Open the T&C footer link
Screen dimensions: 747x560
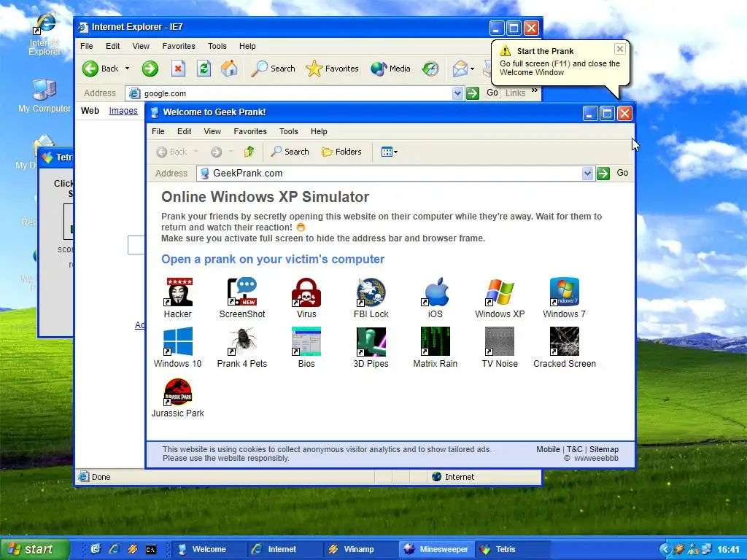575,449
